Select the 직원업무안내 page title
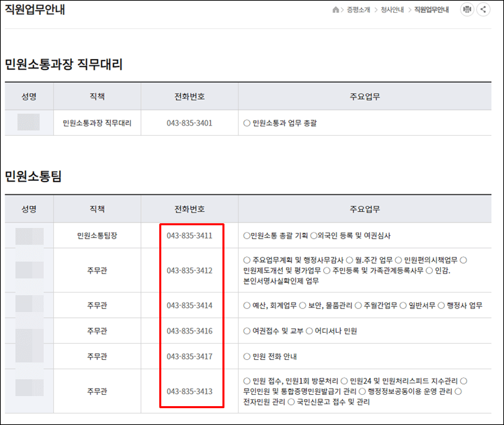Viewport: 504px width, 425px height. click(x=35, y=9)
